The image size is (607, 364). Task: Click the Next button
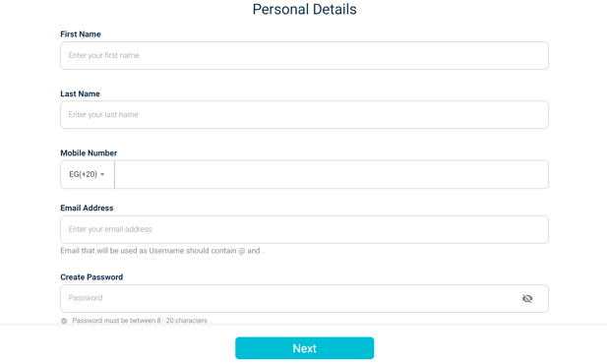tap(305, 348)
